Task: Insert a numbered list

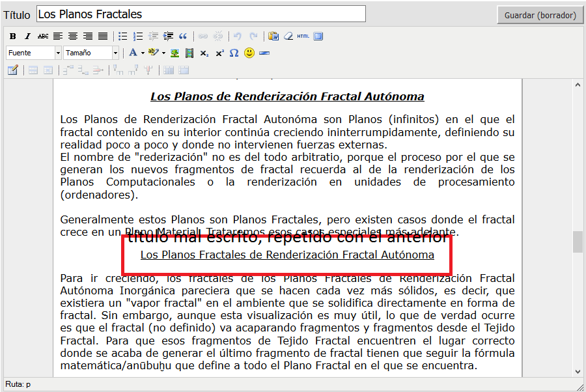Action: [x=138, y=36]
